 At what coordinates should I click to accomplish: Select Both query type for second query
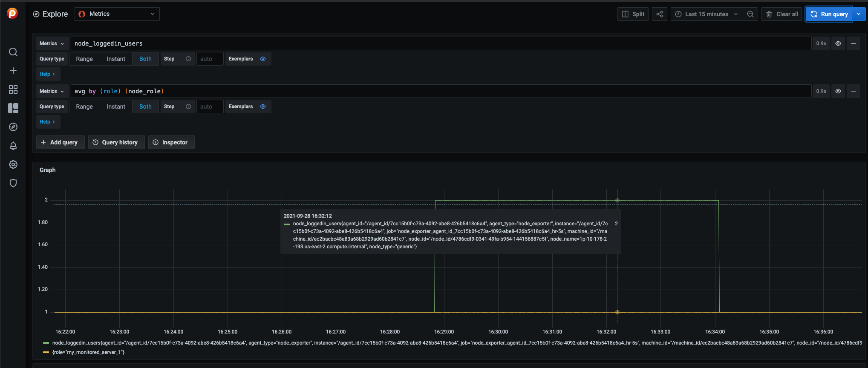pos(145,106)
